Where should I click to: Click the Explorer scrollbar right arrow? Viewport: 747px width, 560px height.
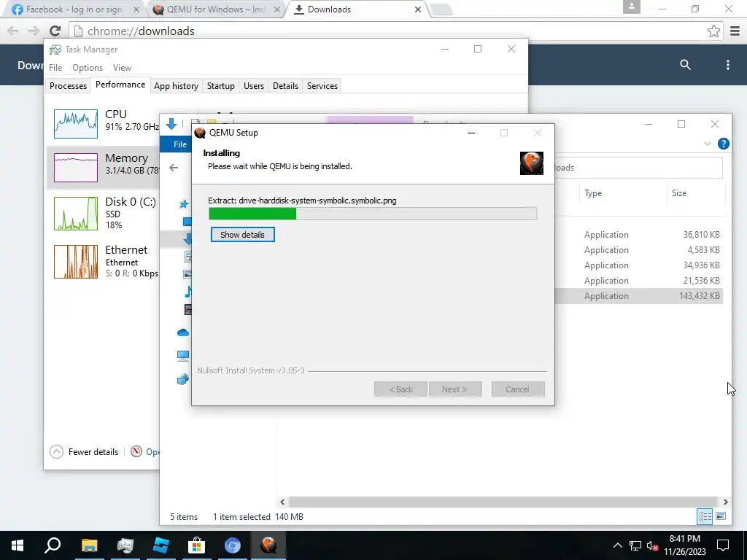click(726, 502)
